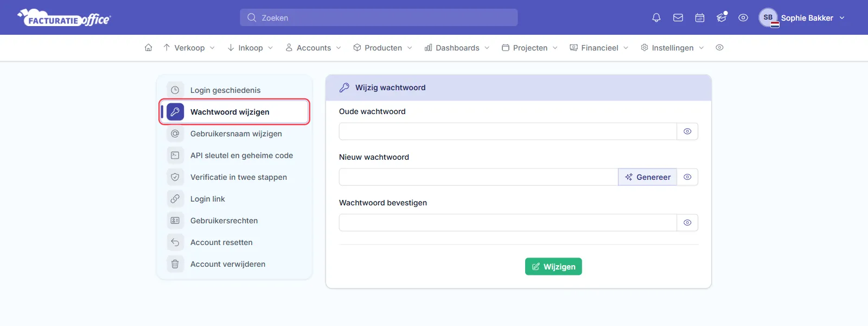The width and height of the screenshot is (868, 326).
Task: Open Account resetten in sidebar
Action: pyautogui.click(x=234, y=242)
